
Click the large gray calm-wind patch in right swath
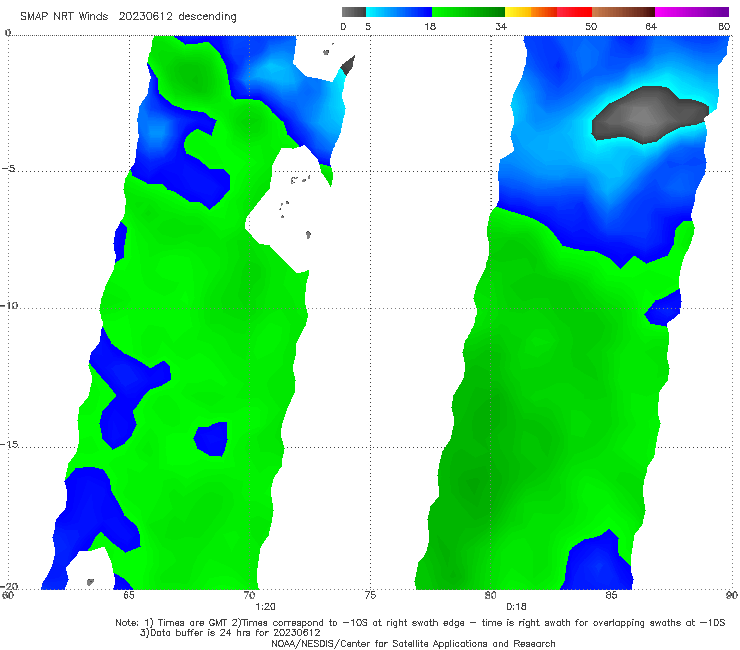tap(649, 115)
